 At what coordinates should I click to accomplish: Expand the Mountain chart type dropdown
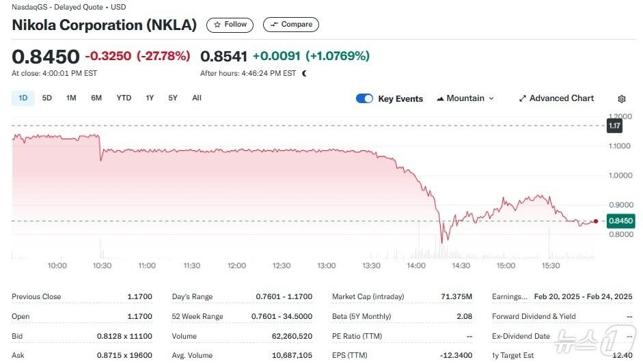(465, 98)
